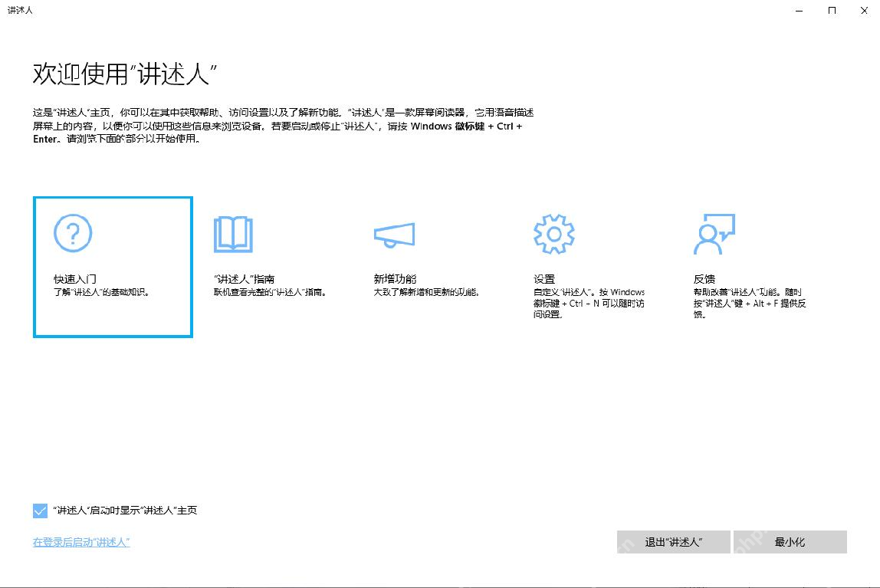Minimize the window using the title bar button
The height and width of the screenshot is (588, 880).
point(800,11)
